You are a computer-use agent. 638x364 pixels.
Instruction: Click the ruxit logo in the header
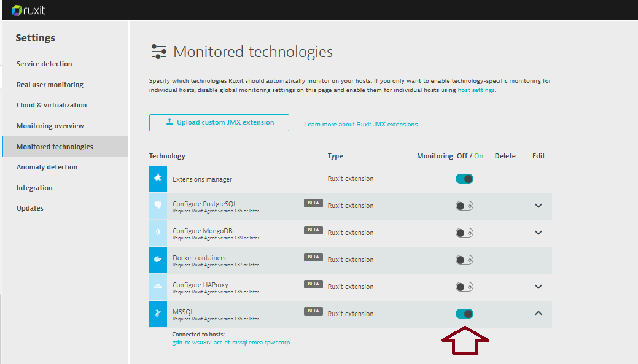(28, 10)
